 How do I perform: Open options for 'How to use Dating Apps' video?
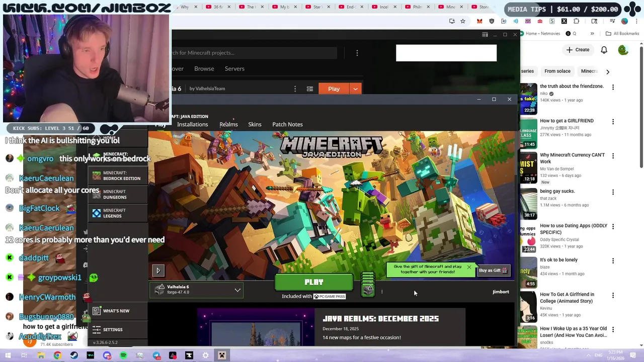(613, 226)
